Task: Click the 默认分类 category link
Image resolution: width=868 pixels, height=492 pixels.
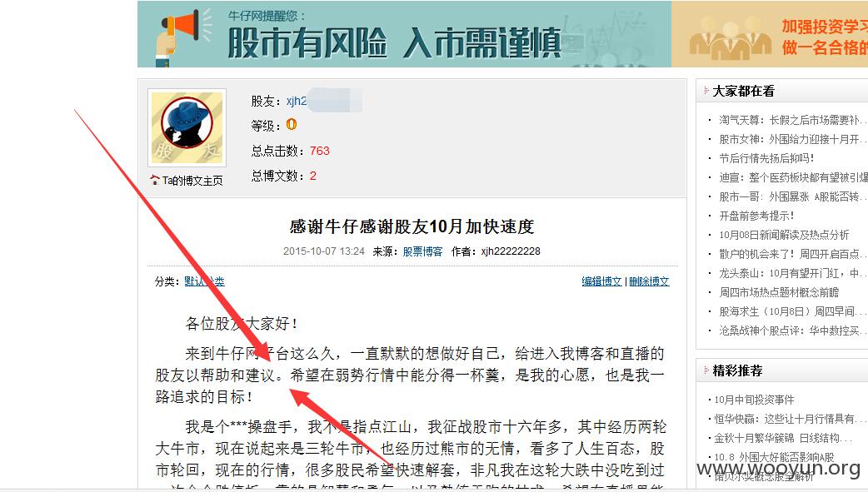Action: pyautogui.click(x=204, y=281)
